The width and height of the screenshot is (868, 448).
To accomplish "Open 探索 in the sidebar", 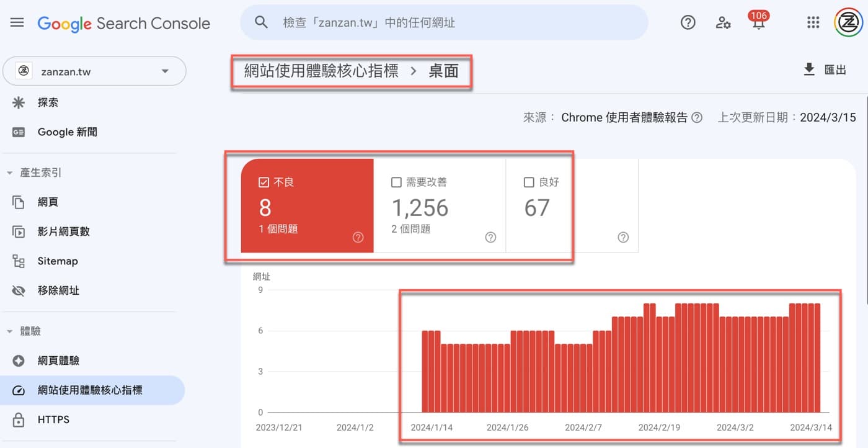I will [x=48, y=102].
